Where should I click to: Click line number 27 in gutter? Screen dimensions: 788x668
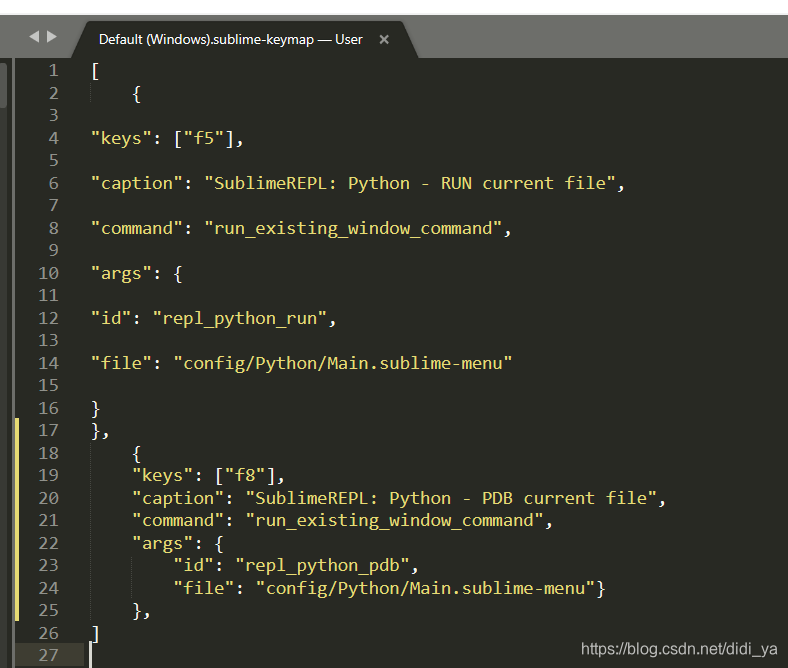[x=48, y=655]
